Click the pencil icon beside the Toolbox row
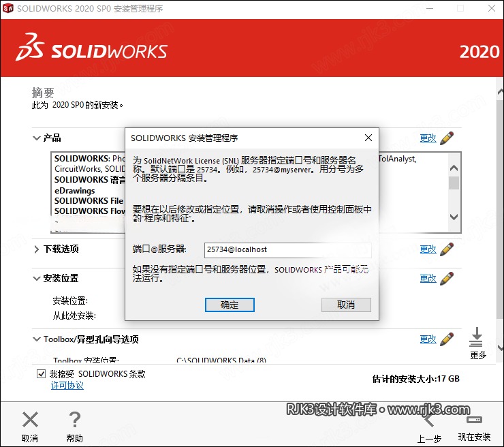Image resolution: width=504 pixels, height=447 pixels. tap(447, 339)
